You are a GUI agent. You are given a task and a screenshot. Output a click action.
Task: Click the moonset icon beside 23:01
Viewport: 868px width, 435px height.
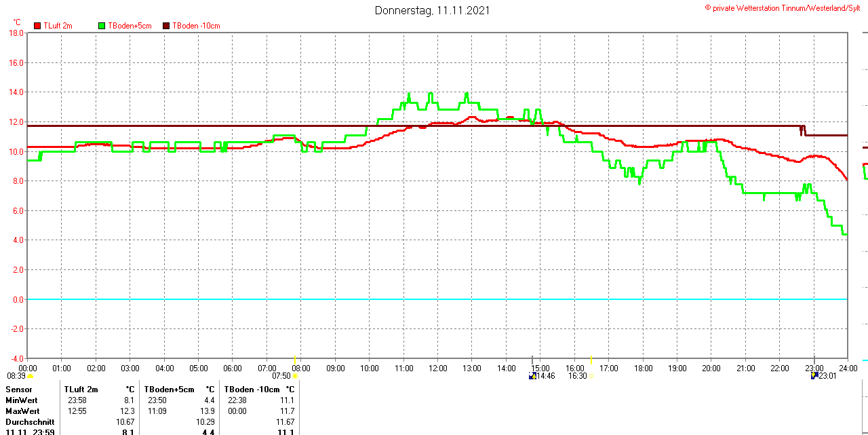[x=814, y=375]
